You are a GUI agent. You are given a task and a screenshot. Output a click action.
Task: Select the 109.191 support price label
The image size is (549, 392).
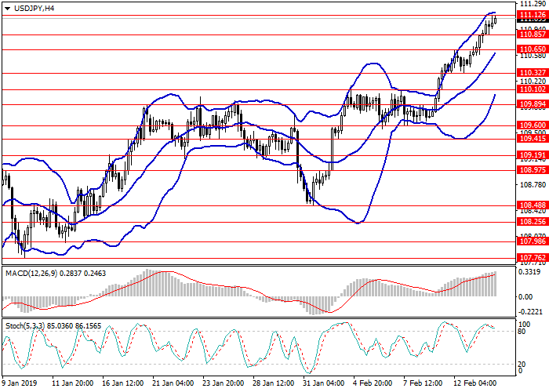[x=532, y=155]
